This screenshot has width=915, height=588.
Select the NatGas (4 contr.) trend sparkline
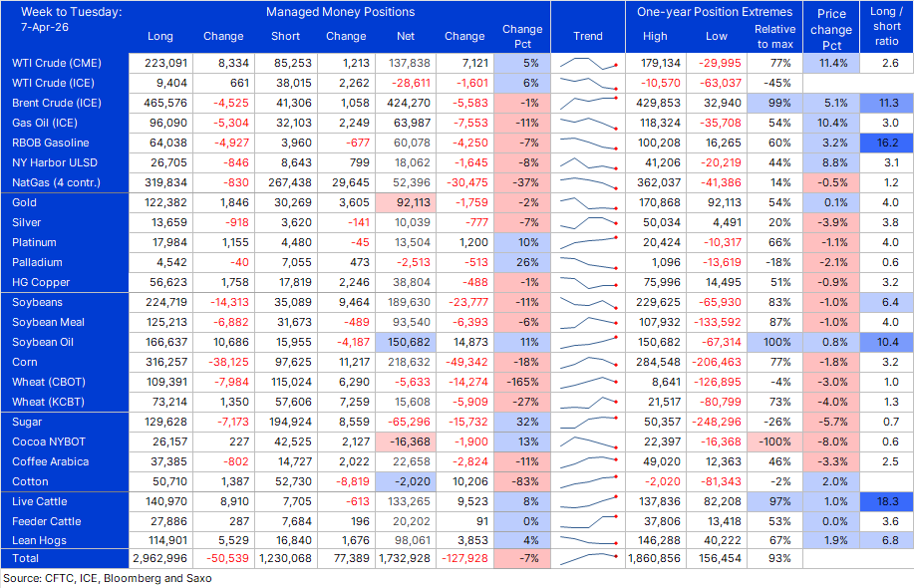(x=587, y=182)
